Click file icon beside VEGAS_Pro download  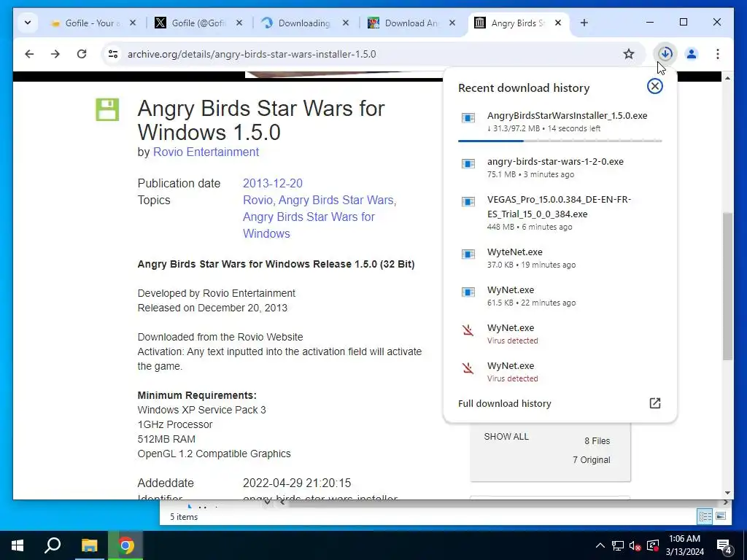[468, 202]
